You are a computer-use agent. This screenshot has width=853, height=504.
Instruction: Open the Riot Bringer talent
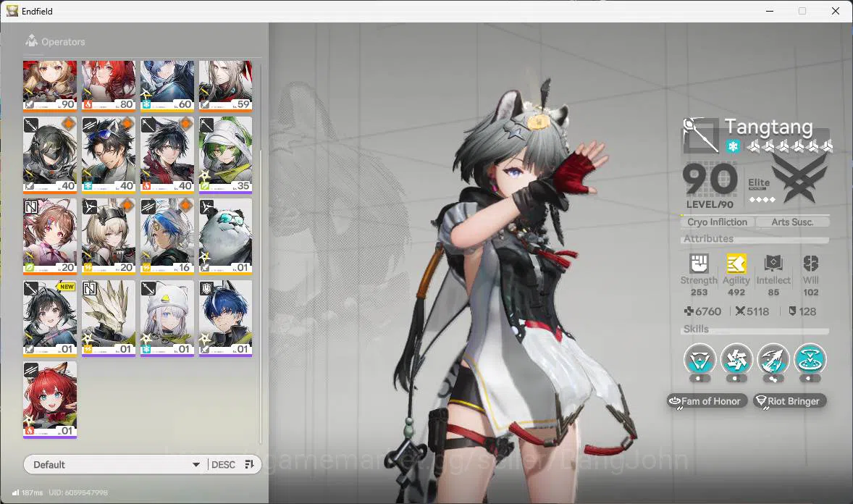tap(790, 401)
